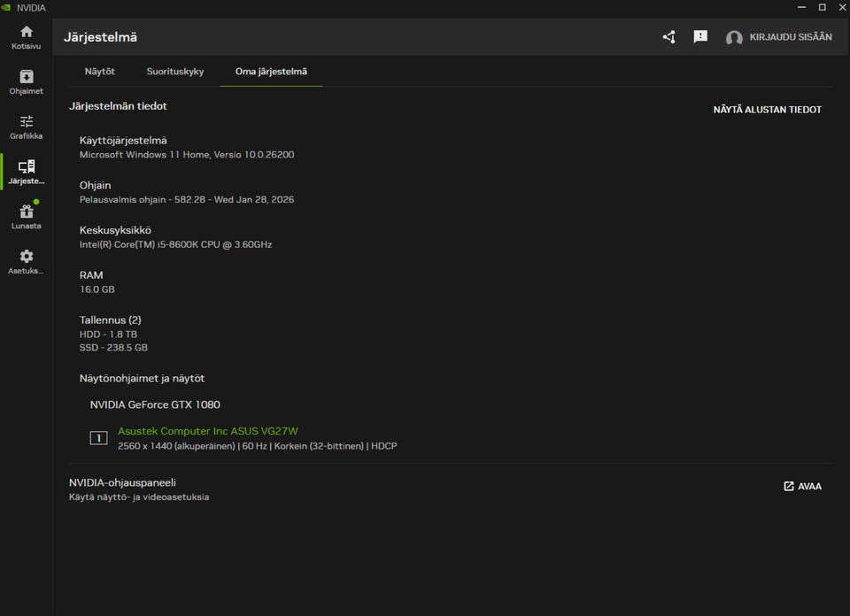Maximize the NVIDIA app window
The image size is (850, 616).
point(822,7)
